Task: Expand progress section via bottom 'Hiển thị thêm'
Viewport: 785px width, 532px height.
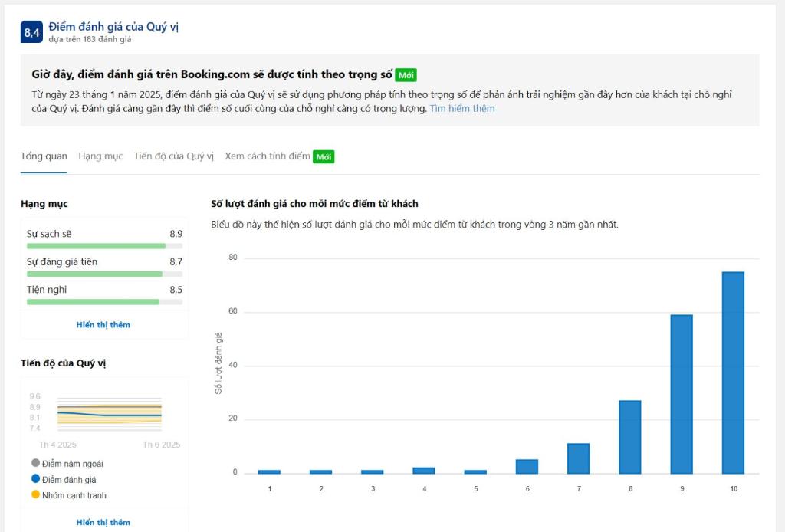Action: [x=103, y=522]
